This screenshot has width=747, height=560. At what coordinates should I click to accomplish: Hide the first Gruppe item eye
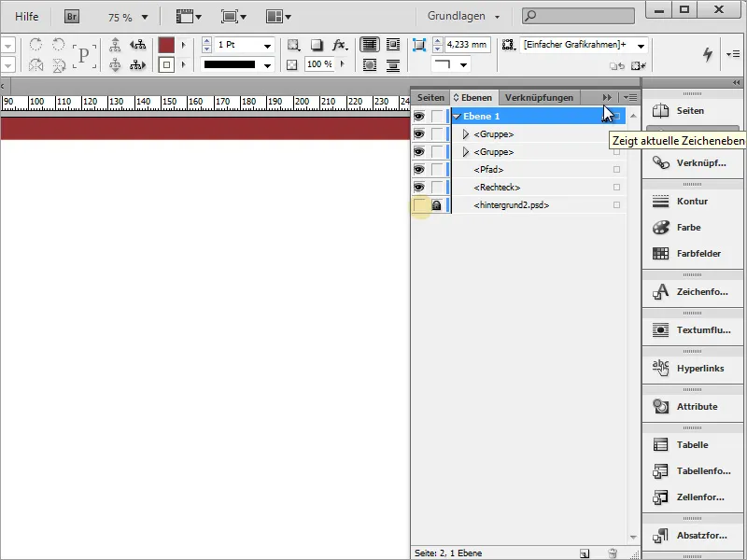pyautogui.click(x=418, y=133)
